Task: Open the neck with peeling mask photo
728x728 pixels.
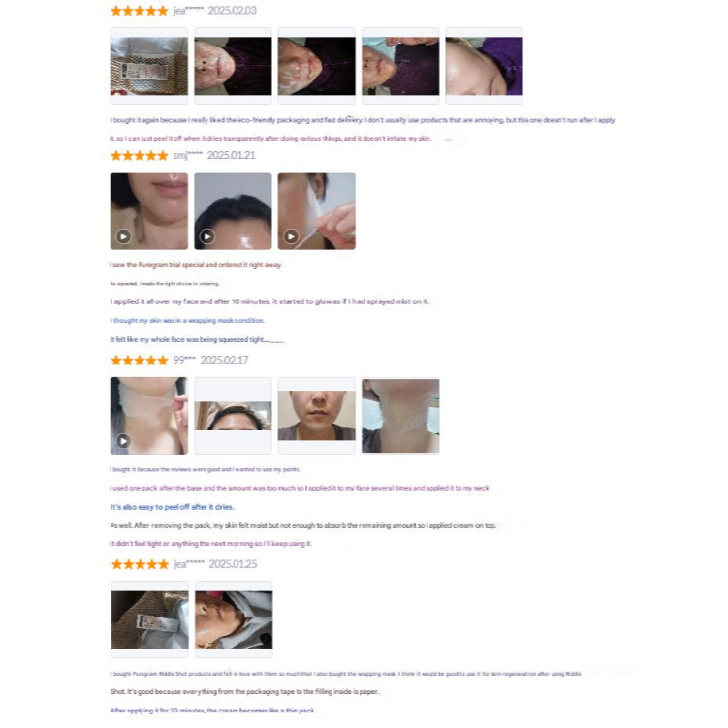Action: click(400, 416)
